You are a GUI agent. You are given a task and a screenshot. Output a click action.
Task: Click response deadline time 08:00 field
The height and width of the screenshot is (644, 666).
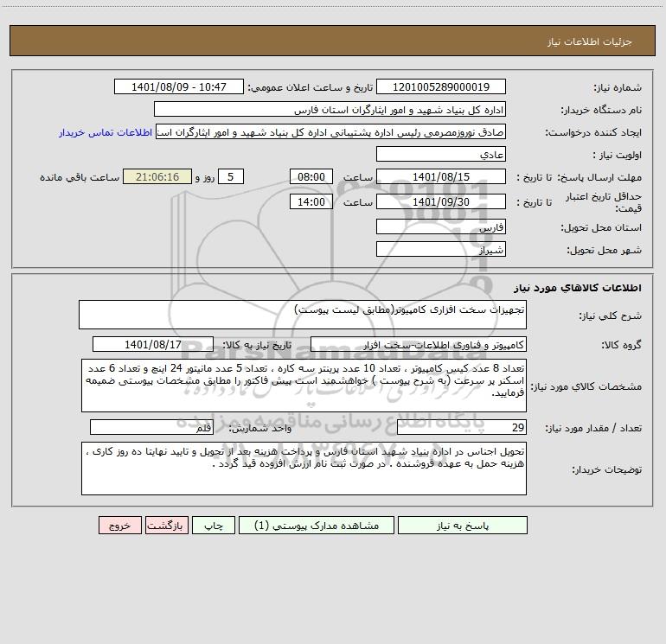[x=311, y=176]
